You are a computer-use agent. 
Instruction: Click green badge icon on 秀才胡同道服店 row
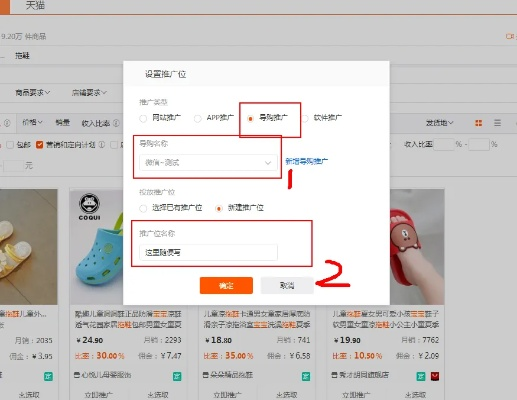coord(421,376)
